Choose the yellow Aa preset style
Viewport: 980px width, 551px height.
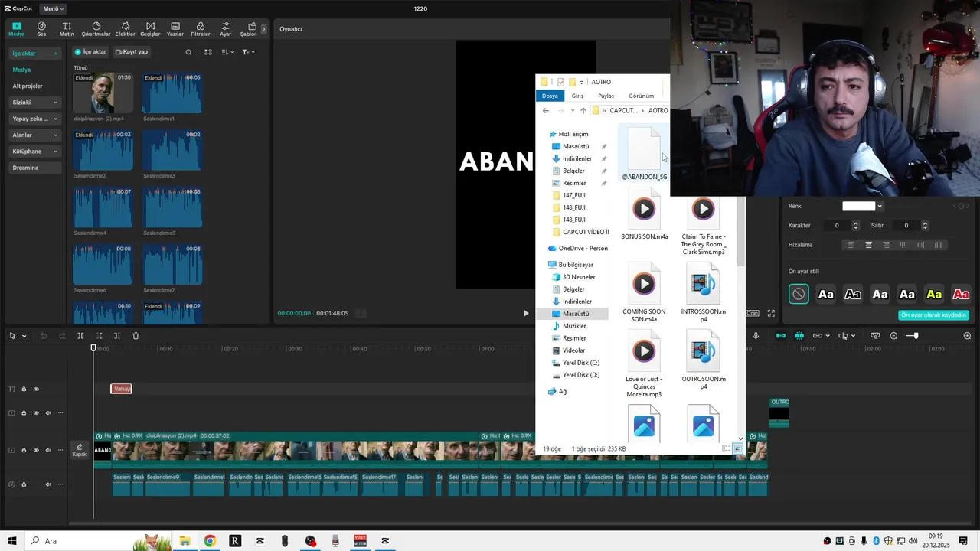coord(934,294)
